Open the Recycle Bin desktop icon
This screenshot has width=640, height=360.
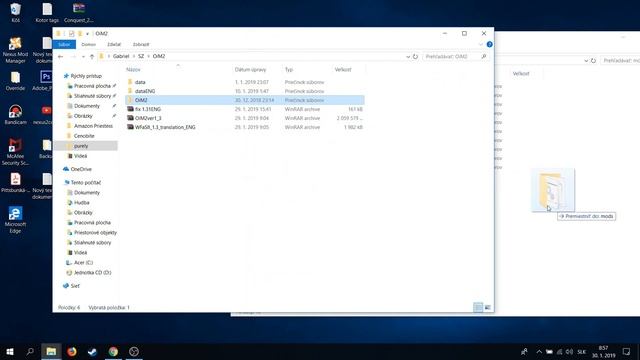16,12
